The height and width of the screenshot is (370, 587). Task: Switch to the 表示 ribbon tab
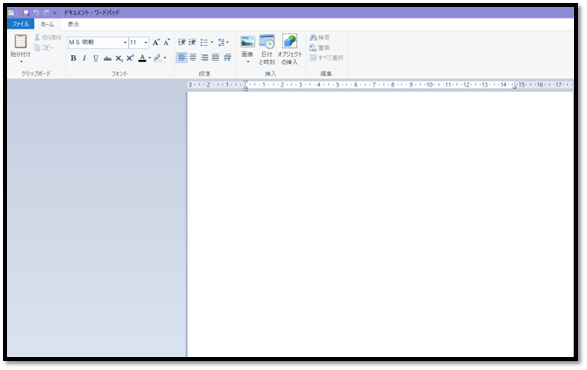click(x=73, y=24)
